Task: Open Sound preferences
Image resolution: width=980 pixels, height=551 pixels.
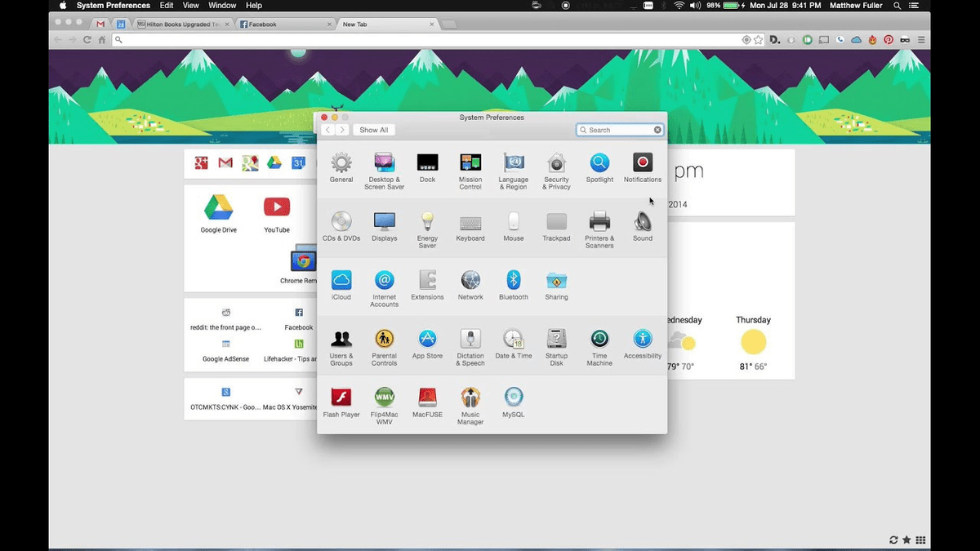Action: 642,221
